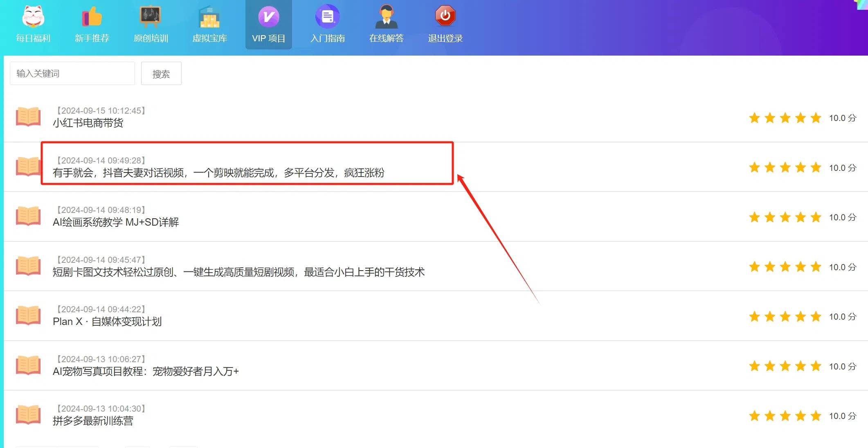Open 有手就会，抖音夫妻对话视频 course link
Screen dimensions: 868x448
pos(218,173)
